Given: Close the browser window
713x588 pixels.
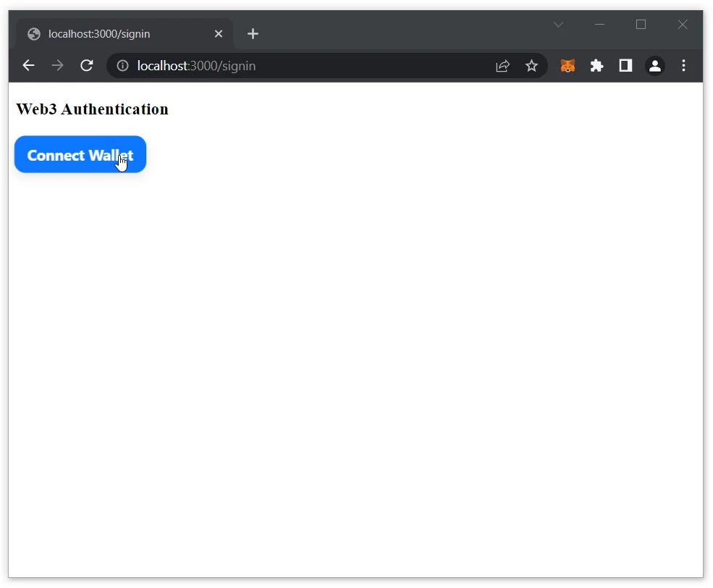Looking at the screenshot, I should 682,25.
